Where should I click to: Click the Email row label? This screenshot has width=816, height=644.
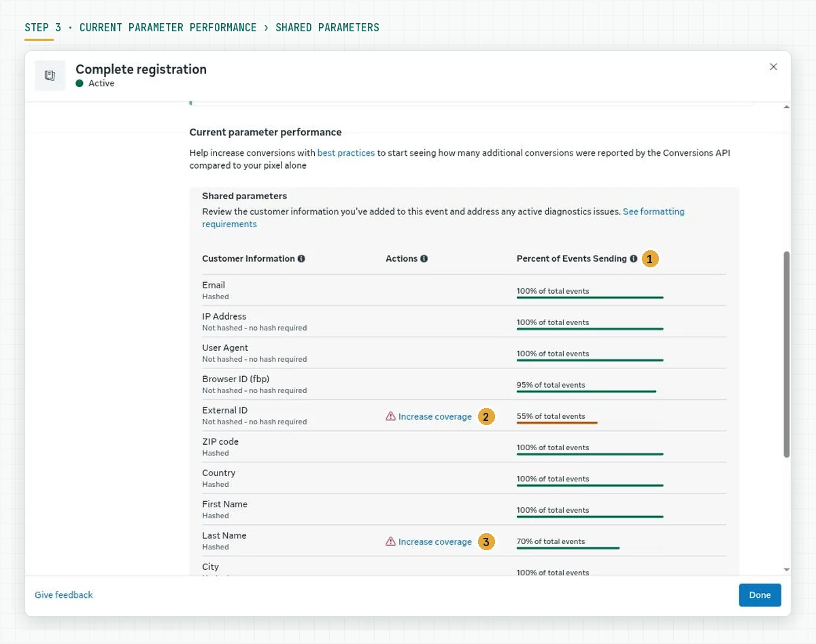[214, 285]
